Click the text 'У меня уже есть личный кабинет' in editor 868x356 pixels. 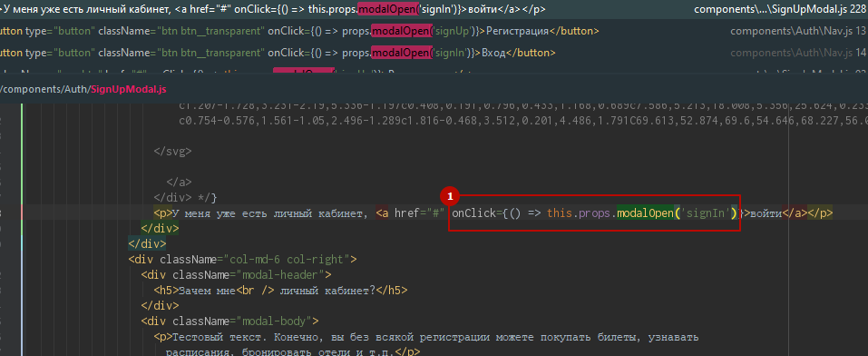point(267,213)
